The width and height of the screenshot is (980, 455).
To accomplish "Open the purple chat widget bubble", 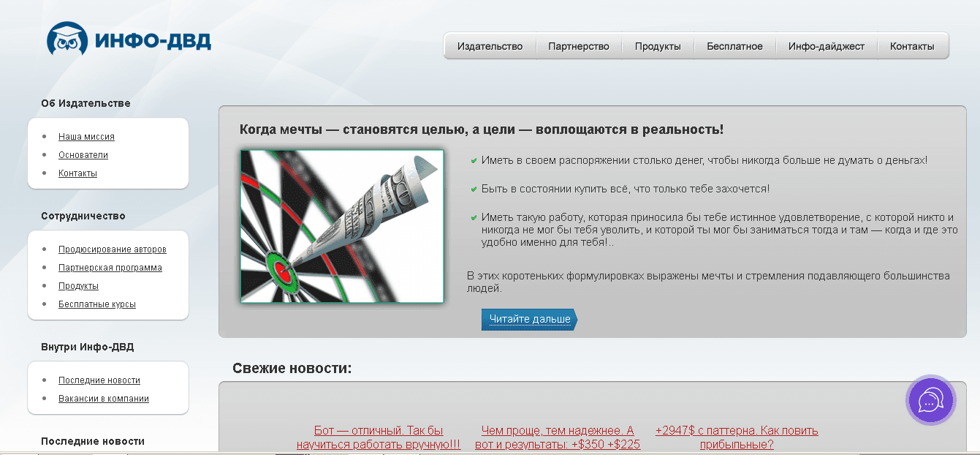I will tap(930, 400).
